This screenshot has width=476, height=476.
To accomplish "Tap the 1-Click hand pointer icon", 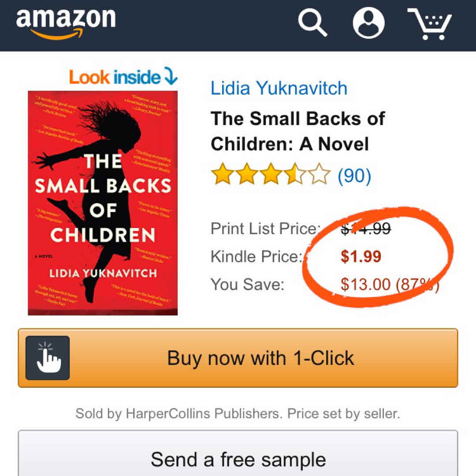I will click(x=48, y=358).
